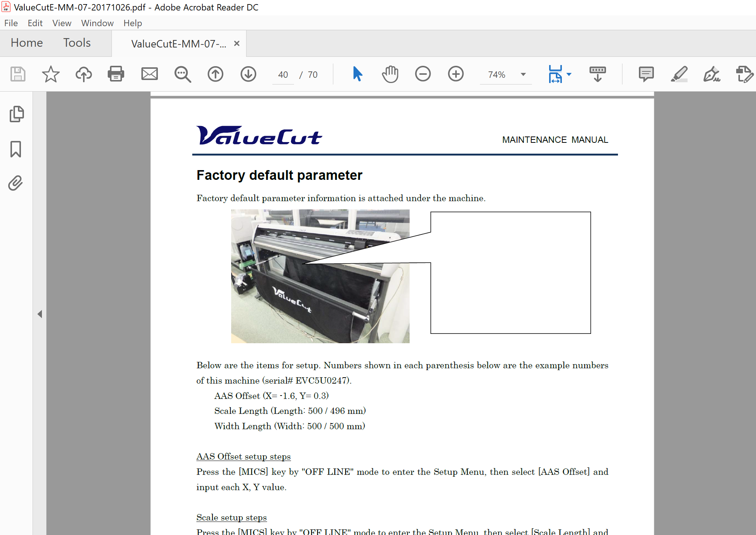Screen dimensions: 756x535
Task: Collapse the left navigation pane arrow
Action: 40,314
